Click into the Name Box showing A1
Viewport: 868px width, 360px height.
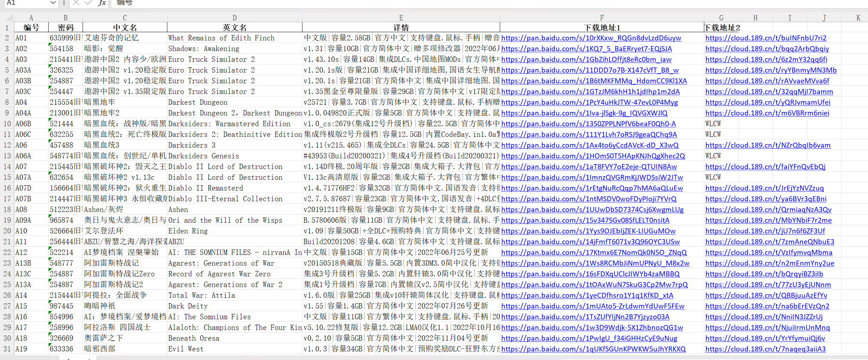pyautogui.click(x=27, y=3)
